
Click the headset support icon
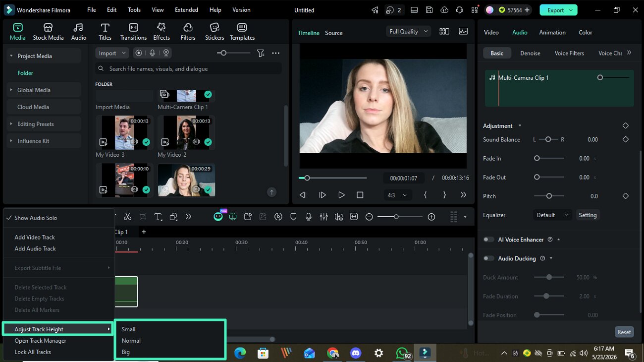point(460,10)
